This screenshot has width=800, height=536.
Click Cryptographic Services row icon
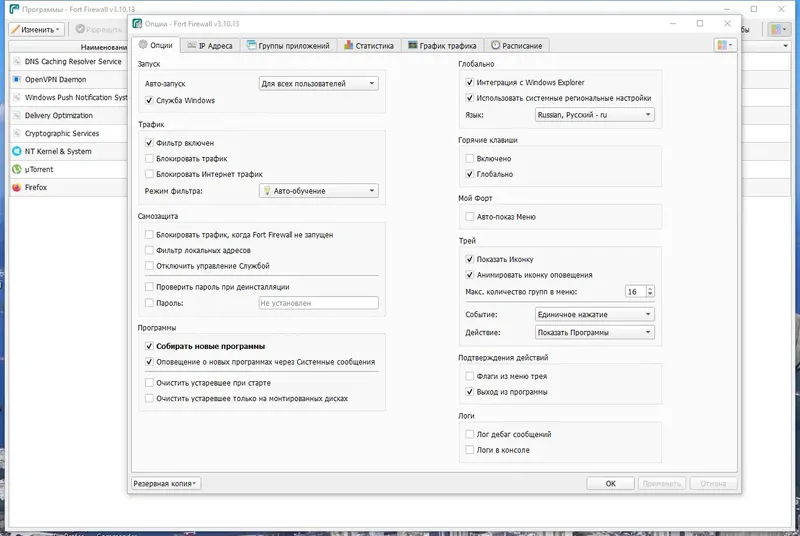(17, 133)
